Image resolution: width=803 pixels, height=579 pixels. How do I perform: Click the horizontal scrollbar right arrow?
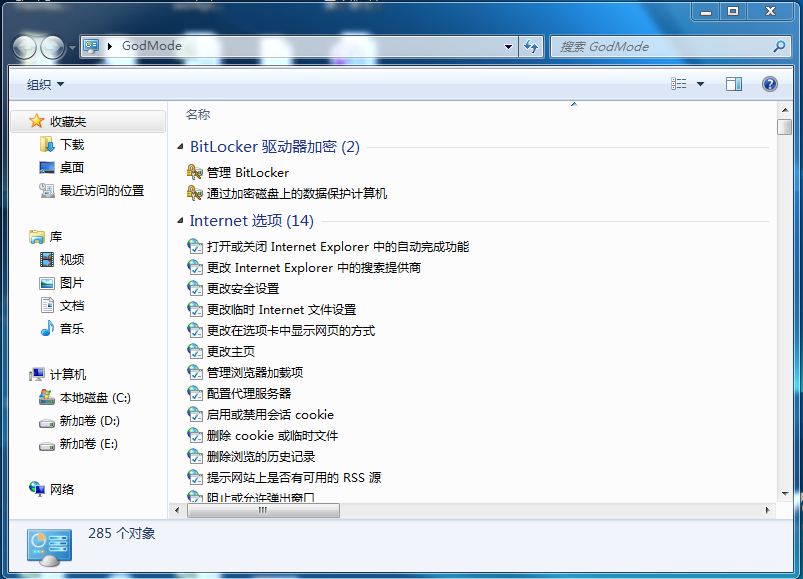(767, 510)
